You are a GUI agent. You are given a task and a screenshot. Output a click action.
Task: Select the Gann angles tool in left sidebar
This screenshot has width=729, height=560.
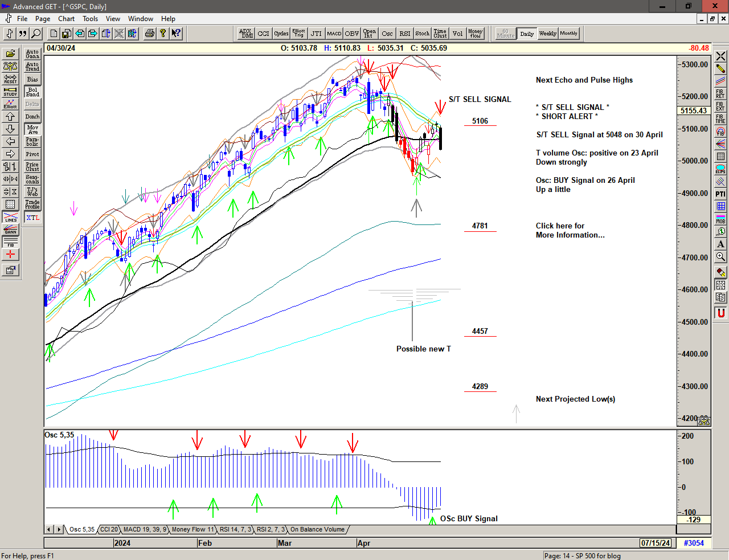point(10,230)
